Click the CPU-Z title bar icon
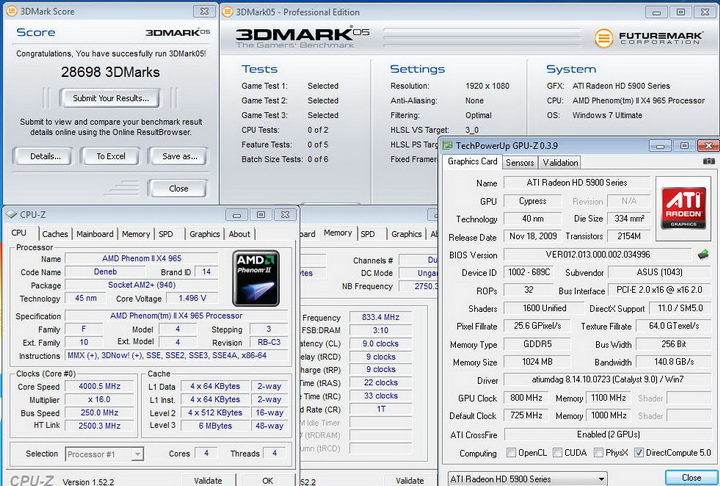 [x=11, y=214]
